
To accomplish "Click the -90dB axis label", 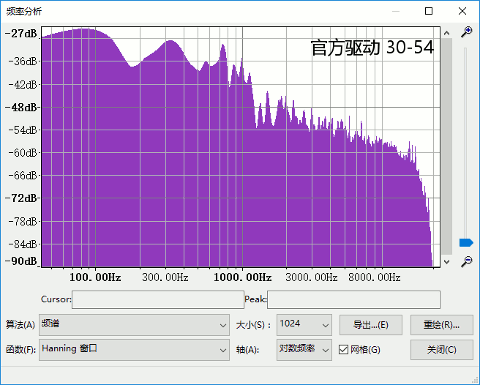I will tap(21, 261).
